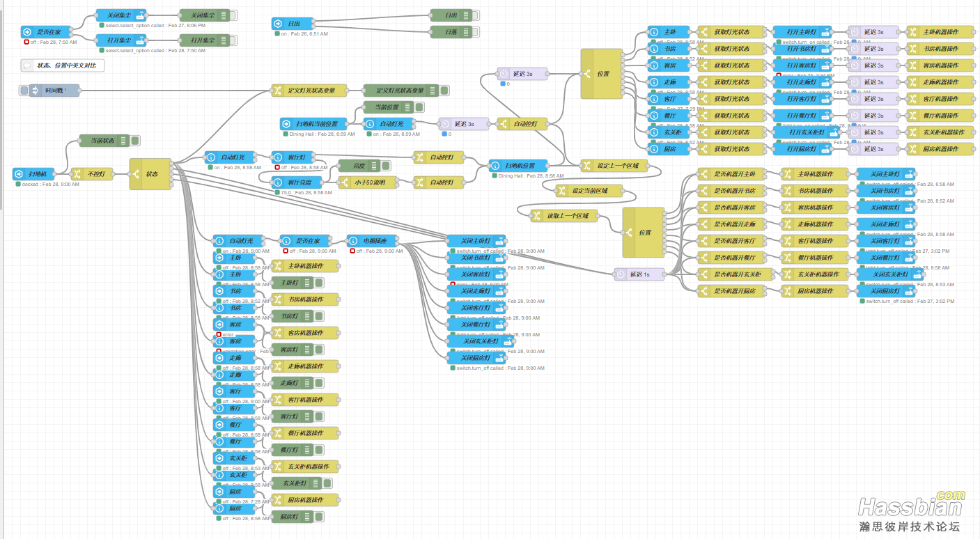Toggle the 日落 debug node output button

click(476, 32)
